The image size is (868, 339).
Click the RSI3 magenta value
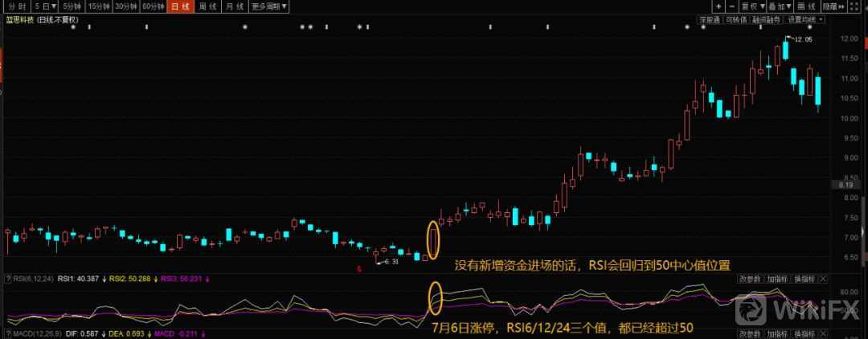pos(181,279)
